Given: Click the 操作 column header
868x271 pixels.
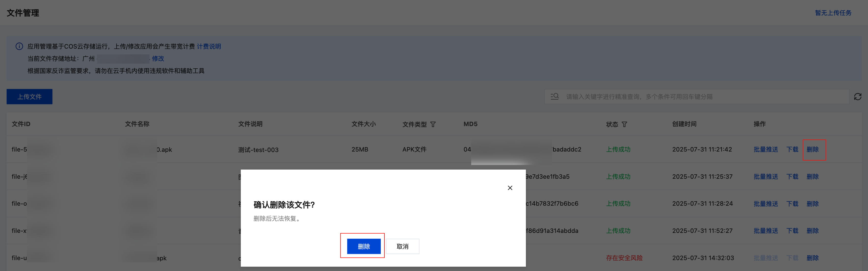Looking at the screenshot, I should (760, 124).
